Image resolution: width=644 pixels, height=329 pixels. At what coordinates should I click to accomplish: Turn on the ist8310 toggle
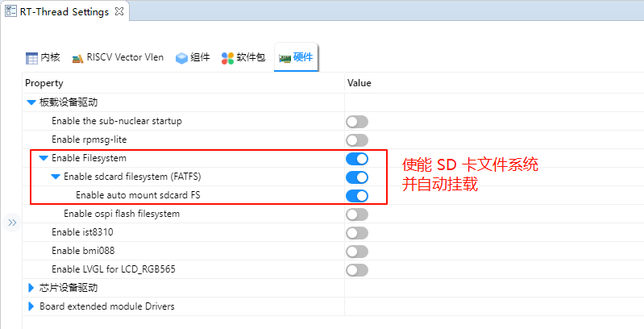coord(357,233)
